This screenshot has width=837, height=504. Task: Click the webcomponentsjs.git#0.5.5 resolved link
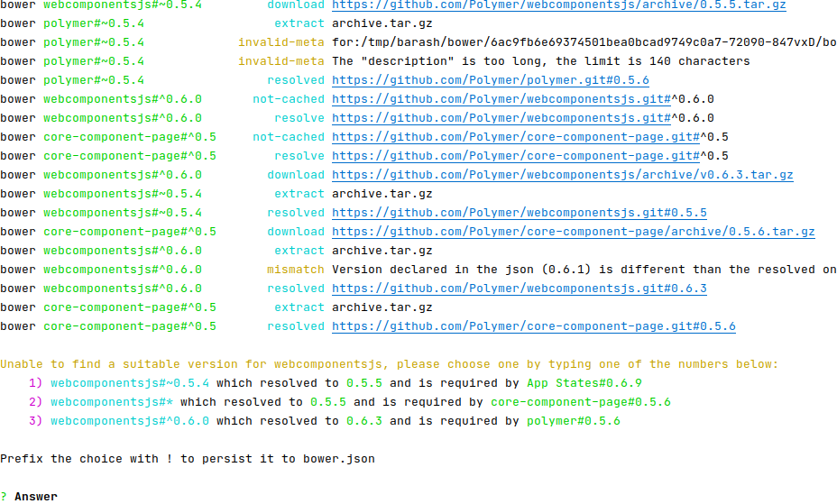tap(520, 213)
